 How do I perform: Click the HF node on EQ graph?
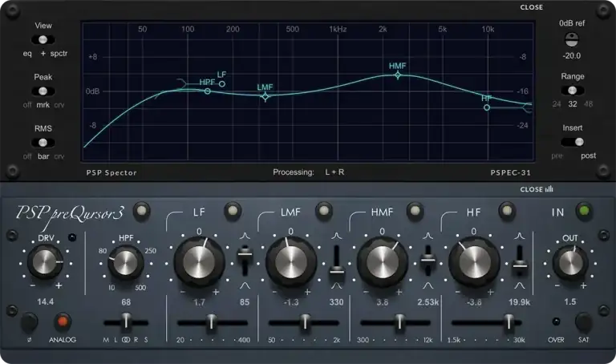(487, 107)
